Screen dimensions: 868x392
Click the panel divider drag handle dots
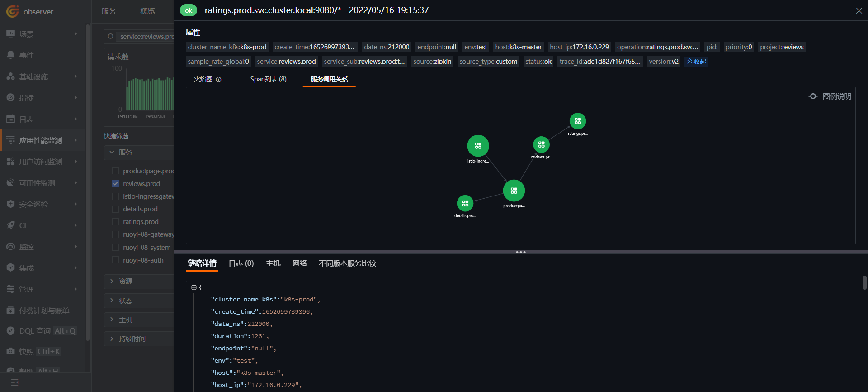pyautogui.click(x=521, y=252)
